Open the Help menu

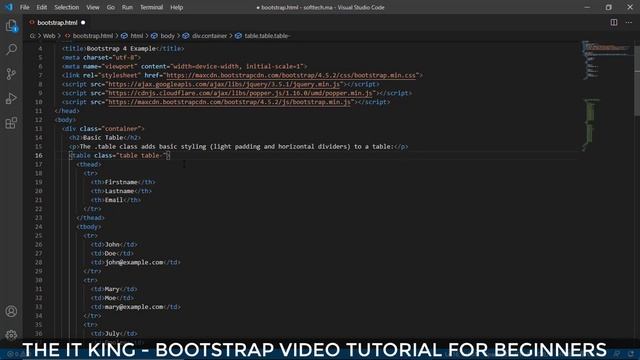point(176,7)
